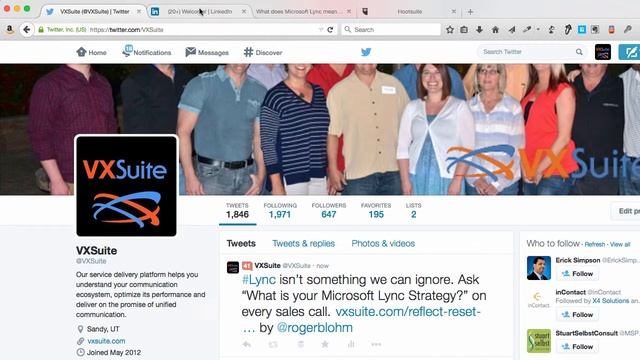This screenshot has width=640, height=360.
Task: Open a new browser tab with plus
Action: pyautogui.click(x=470, y=12)
